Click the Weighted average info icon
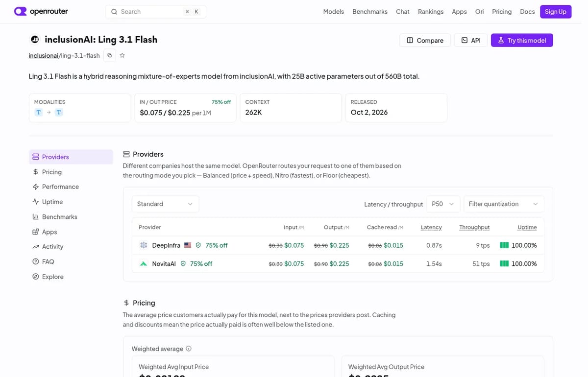The height and width of the screenshot is (377, 588). coord(189,349)
